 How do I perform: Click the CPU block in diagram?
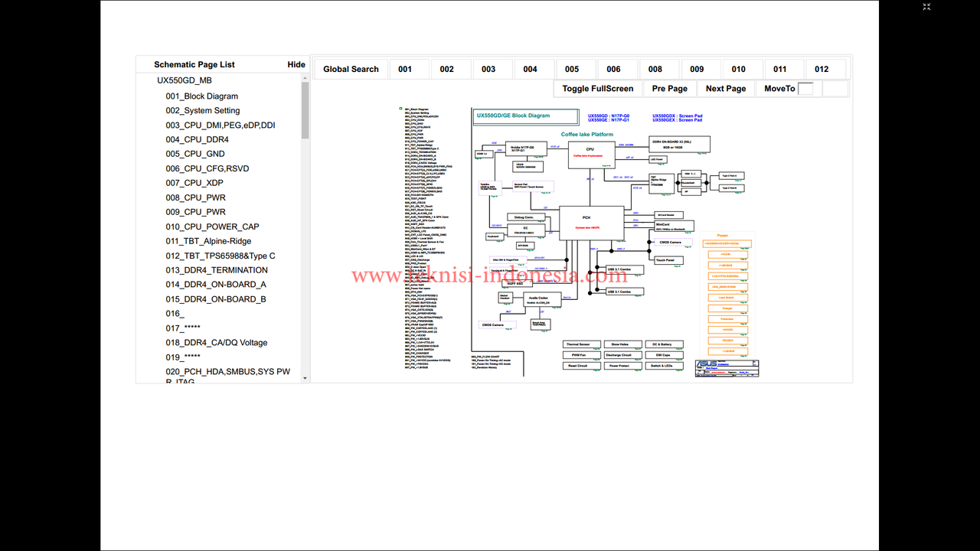(x=590, y=153)
